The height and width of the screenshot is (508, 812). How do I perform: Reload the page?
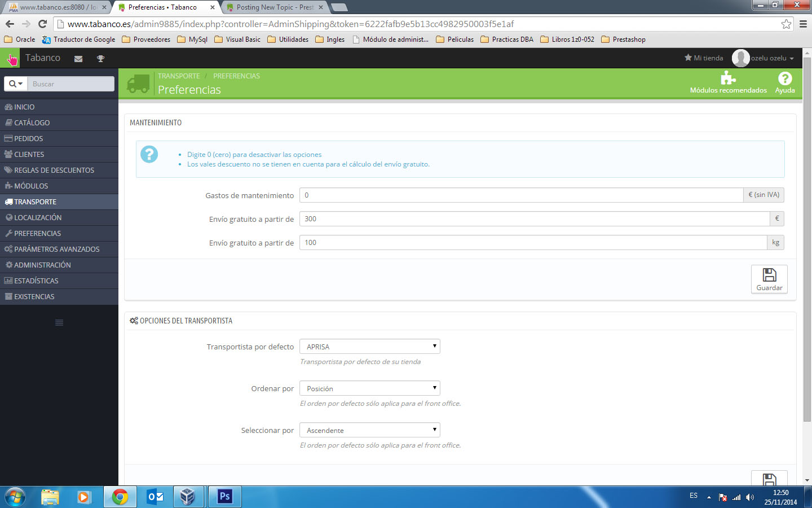coord(42,24)
